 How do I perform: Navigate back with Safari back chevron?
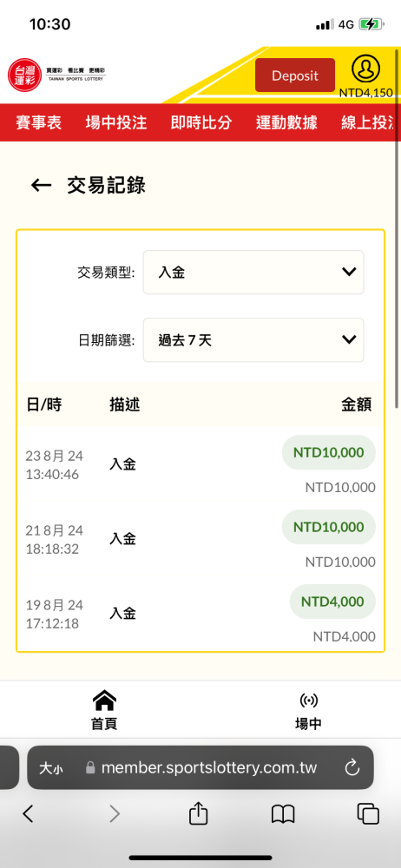29,814
